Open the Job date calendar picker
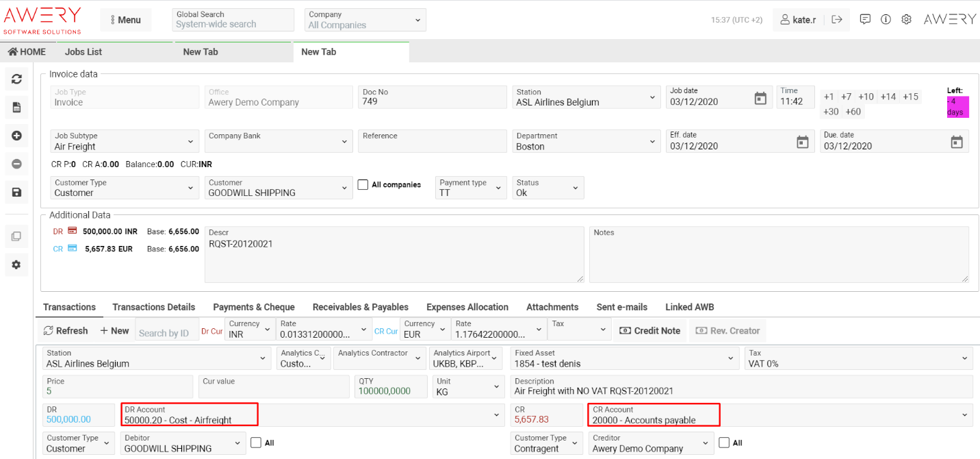 click(760, 99)
